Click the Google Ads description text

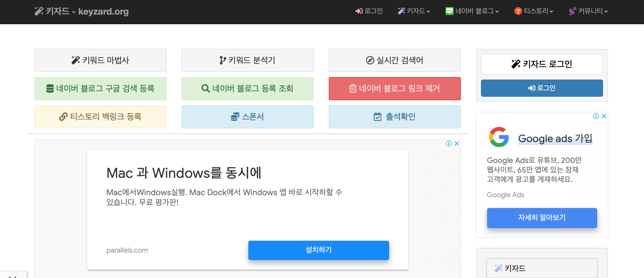[534, 170]
